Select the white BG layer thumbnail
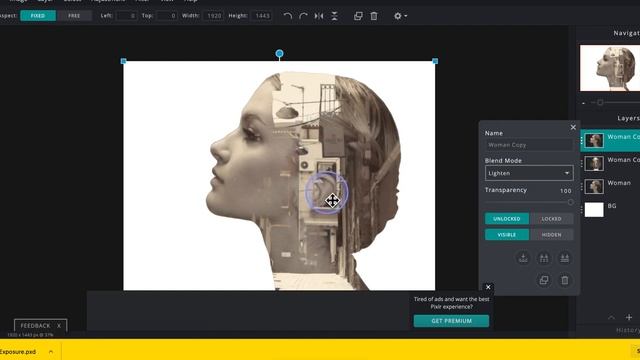The image size is (640, 360). [594, 210]
